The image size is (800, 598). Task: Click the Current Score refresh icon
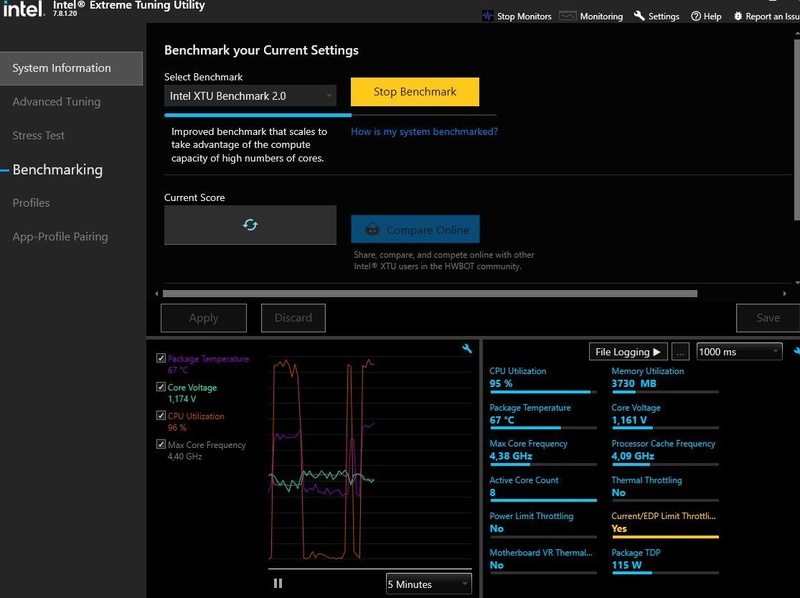pyautogui.click(x=250, y=225)
